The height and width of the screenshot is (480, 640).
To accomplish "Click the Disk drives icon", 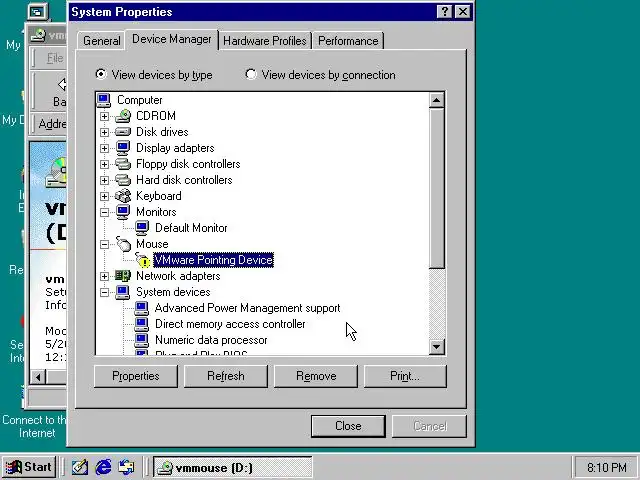I will click(x=122, y=132).
